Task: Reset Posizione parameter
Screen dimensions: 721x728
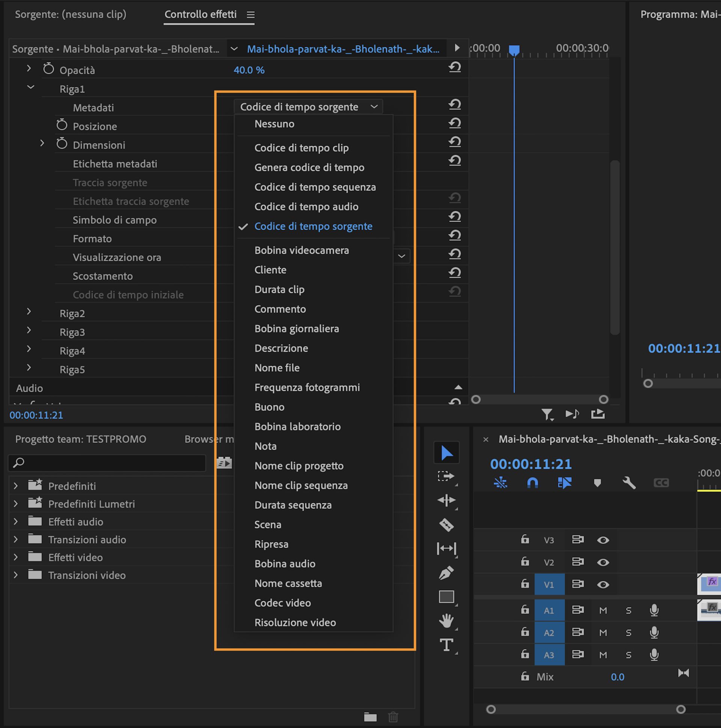Action: pyautogui.click(x=454, y=124)
